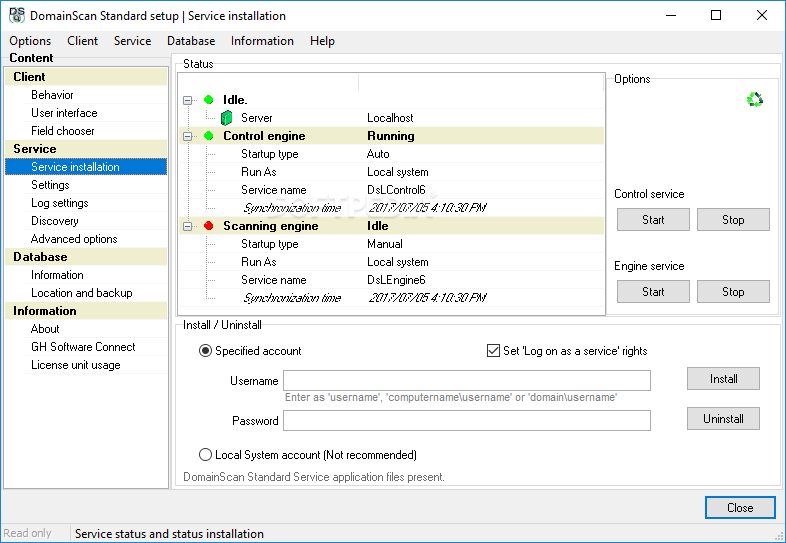The height and width of the screenshot is (543, 786).
Task: Click the green recycle refresh icon
Action: click(755, 99)
